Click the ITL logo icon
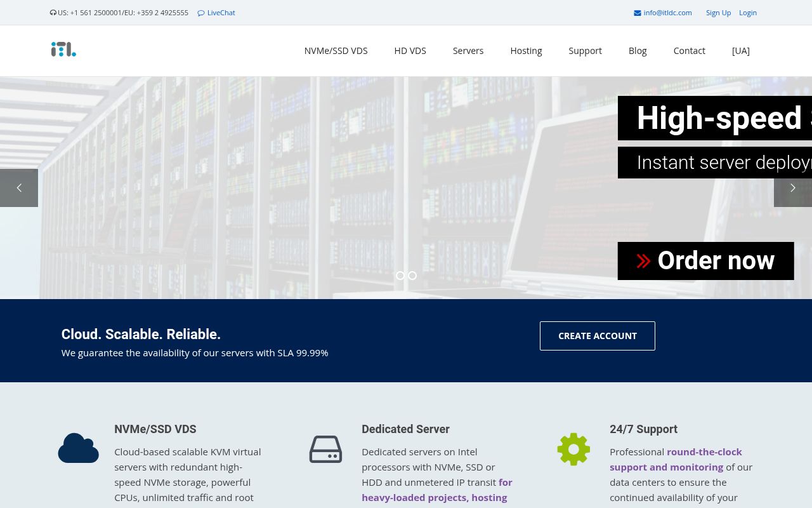812x508 pixels. pos(63,50)
